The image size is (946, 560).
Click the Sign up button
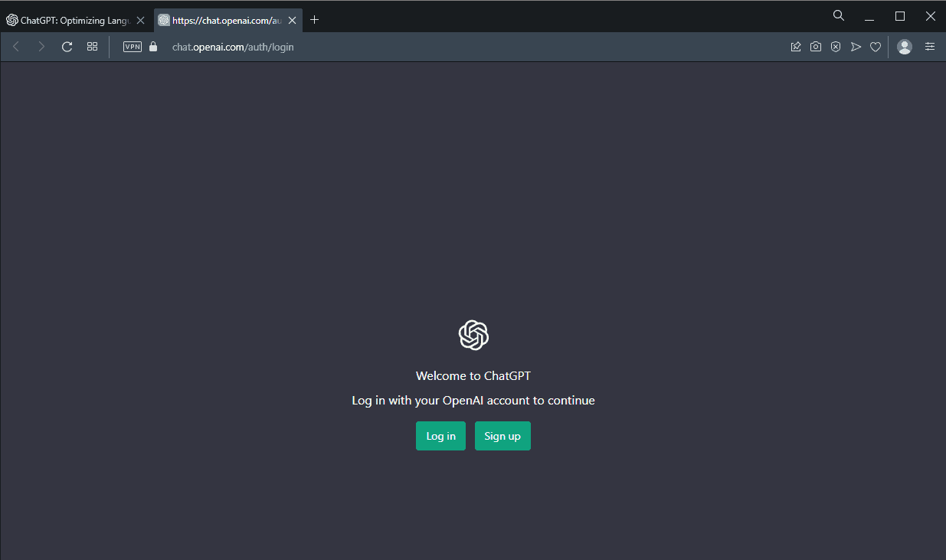coord(502,436)
